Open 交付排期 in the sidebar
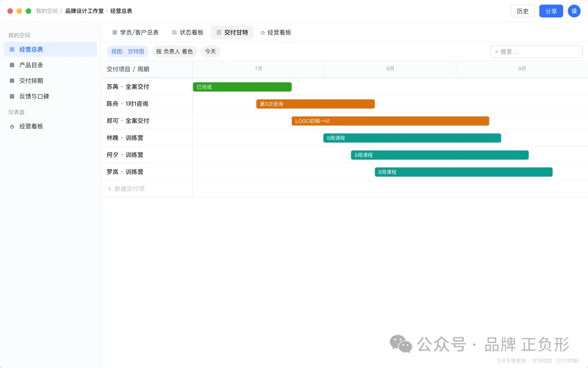The width and height of the screenshot is (588, 368). click(50, 81)
